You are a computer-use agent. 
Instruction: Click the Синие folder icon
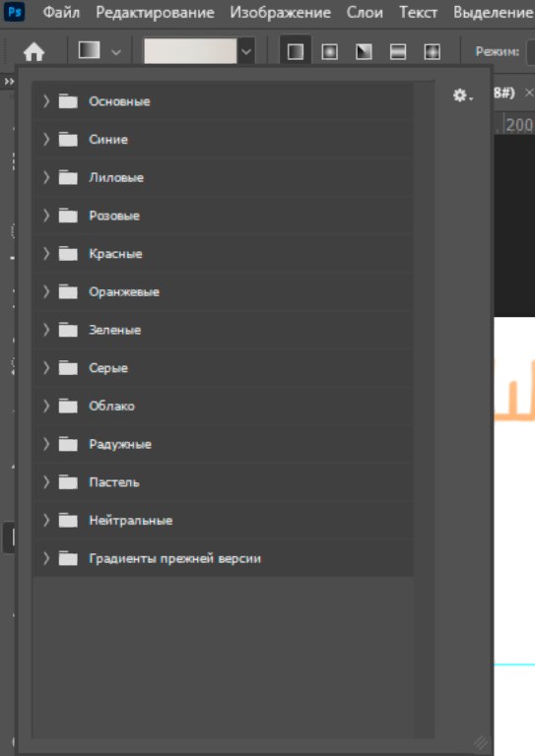coord(68,140)
